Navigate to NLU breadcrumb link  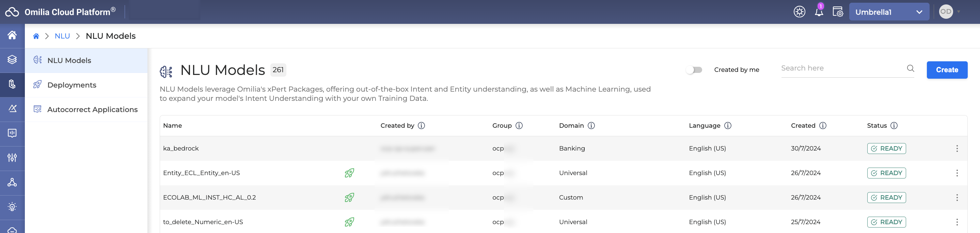point(62,36)
